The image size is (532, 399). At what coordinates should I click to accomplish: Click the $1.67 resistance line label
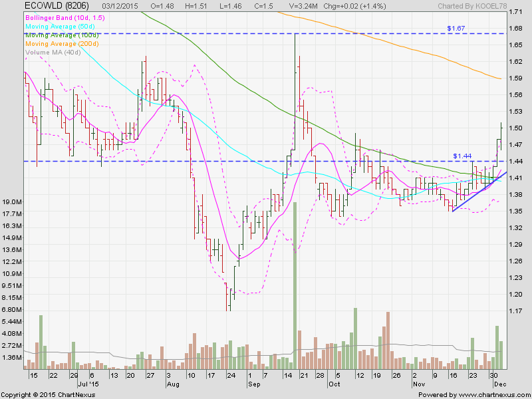coord(456,29)
